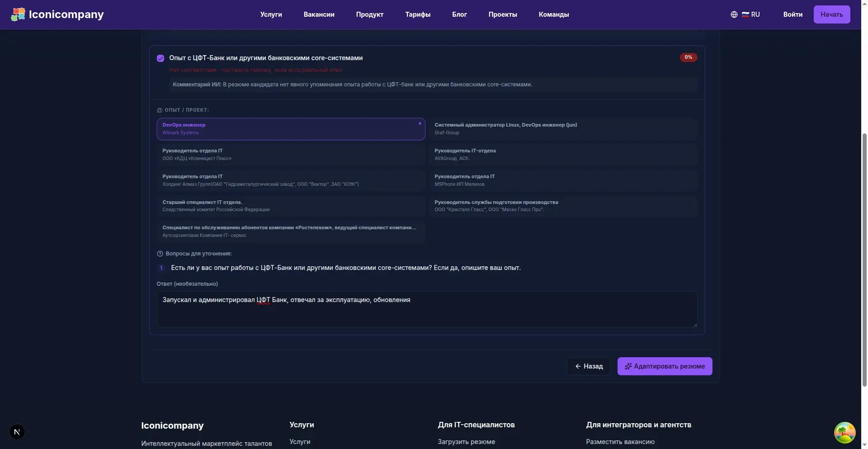Viewport: 868px width, 449px height.
Task: Click the Войти login link
Action: pos(793,14)
